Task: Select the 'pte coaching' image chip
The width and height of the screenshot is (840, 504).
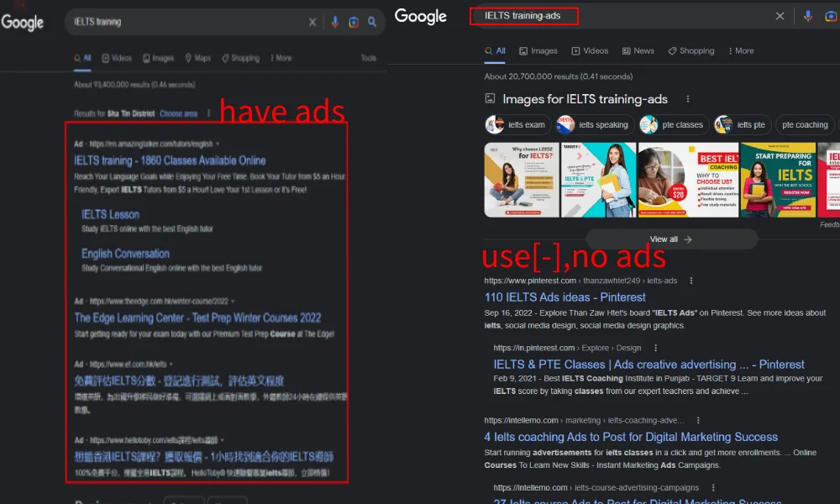Action: pyautogui.click(x=805, y=125)
